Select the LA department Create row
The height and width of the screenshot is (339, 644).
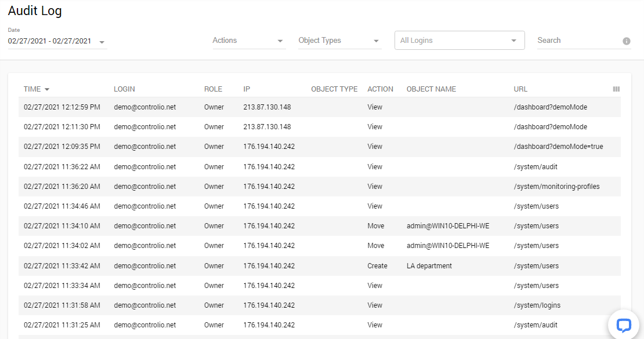tap(319, 266)
